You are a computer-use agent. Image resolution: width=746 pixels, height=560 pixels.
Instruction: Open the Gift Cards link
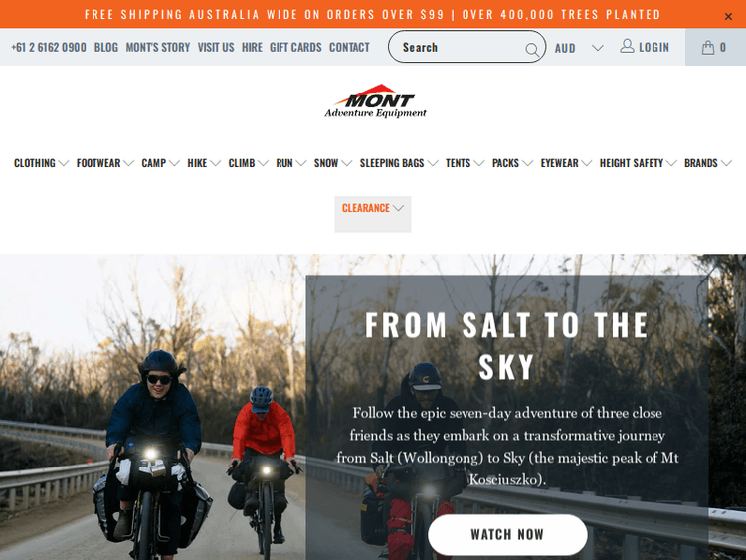pyautogui.click(x=295, y=47)
